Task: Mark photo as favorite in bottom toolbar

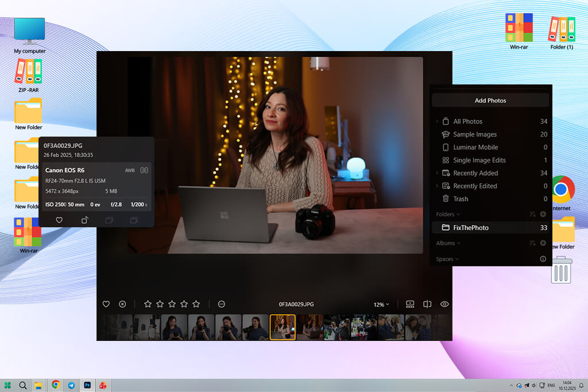Action: point(106,304)
